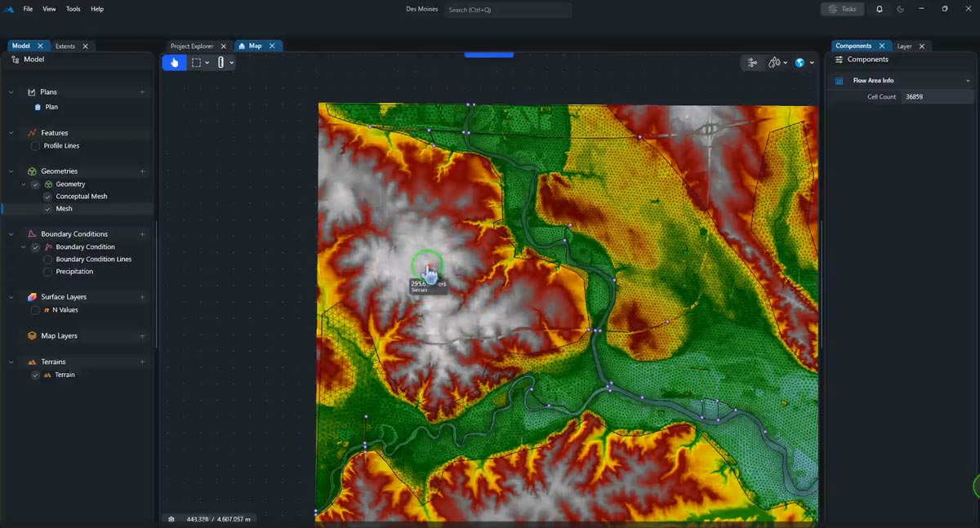Collapse the Flow Area Info section
Image resolution: width=980 pixels, height=528 pixels.
(x=968, y=81)
